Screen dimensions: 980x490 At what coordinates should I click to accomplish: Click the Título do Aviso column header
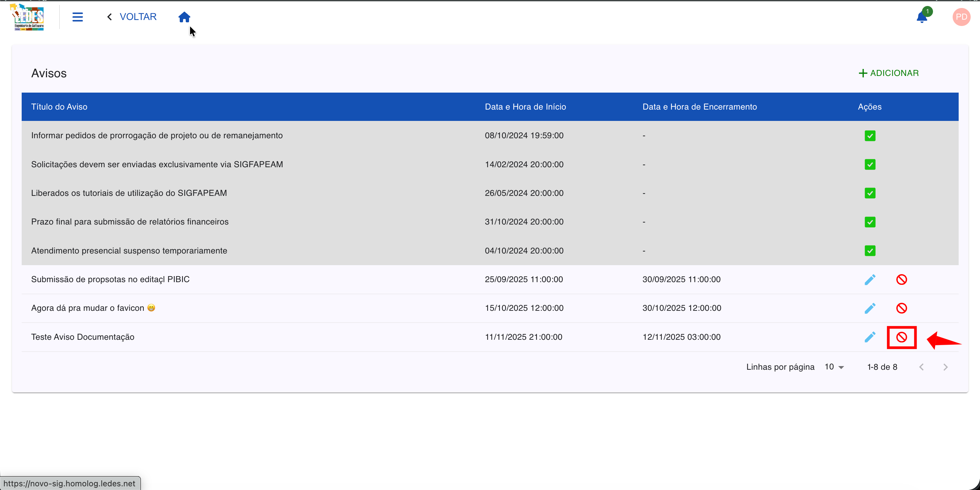click(59, 107)
